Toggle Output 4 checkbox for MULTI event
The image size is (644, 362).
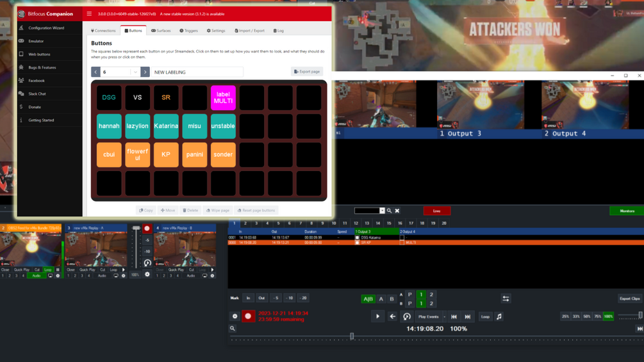click(x=402, y=243)
